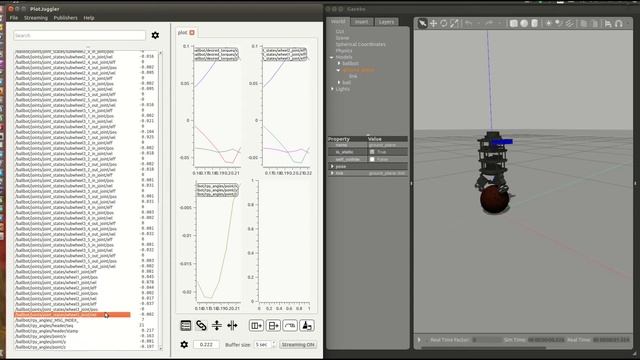This screenshot has width=640, height=360.
Task: Click the name property value cell
Action: [387, 145]
